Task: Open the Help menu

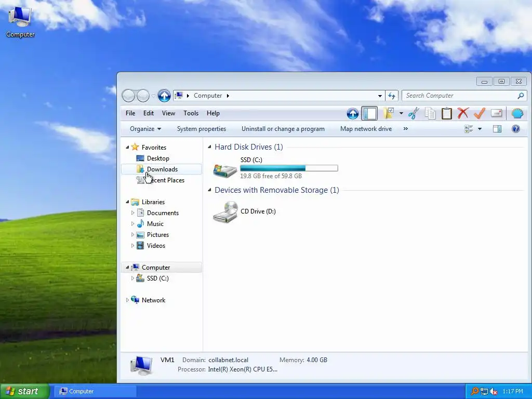Action: tap(213, 113)
